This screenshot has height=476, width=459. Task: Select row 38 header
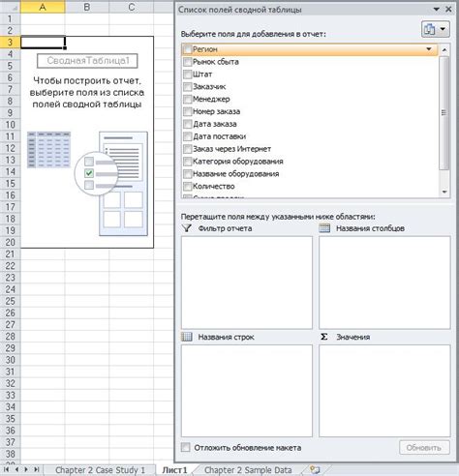(x=10, y=454)
